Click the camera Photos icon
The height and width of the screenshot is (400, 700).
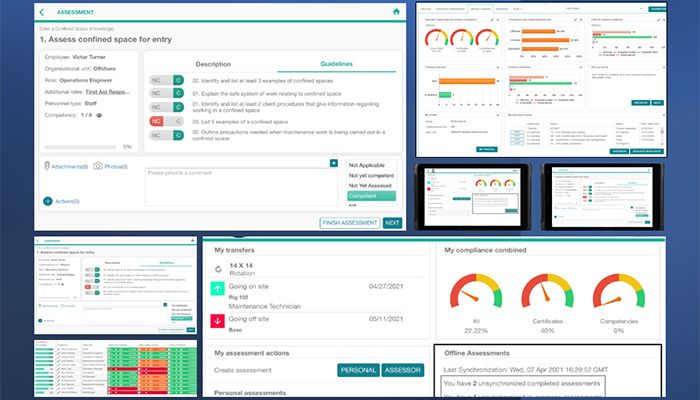[98, 166]
